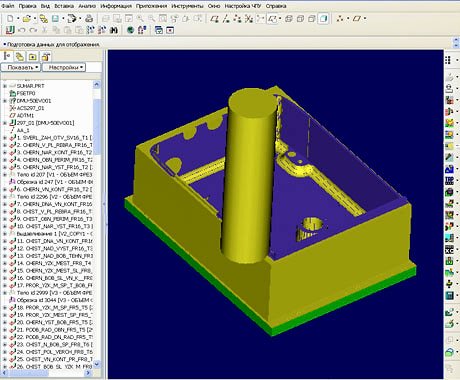Screen dimensions: 460x380
Task: Toggle datum planes display on or off
Action: [x=214, y=19]
